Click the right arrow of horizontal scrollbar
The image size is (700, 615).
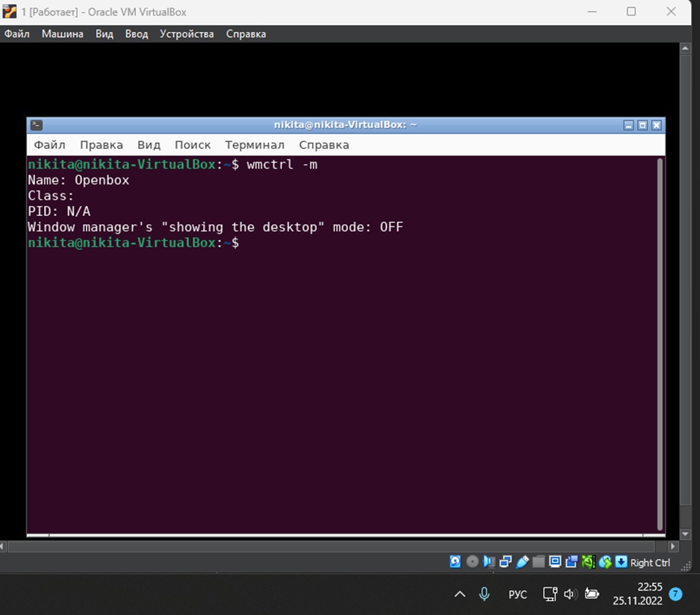[x=672, y=546]
